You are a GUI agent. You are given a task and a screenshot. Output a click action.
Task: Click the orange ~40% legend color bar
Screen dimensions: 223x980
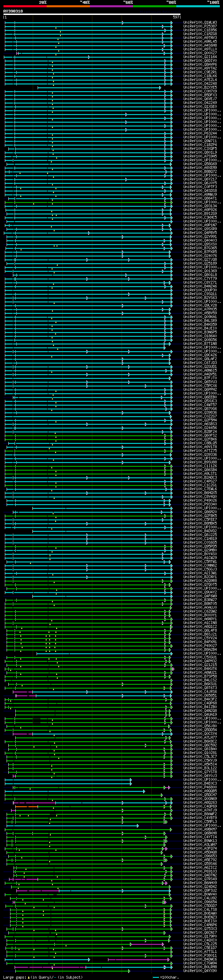click(68, 6)
